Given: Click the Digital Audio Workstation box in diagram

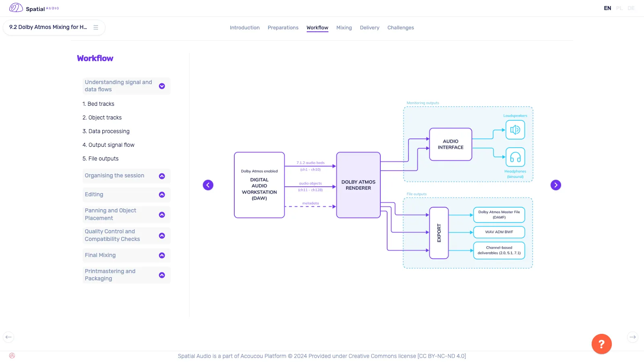Looking at the screenshot, I should (x=259, y=185).
